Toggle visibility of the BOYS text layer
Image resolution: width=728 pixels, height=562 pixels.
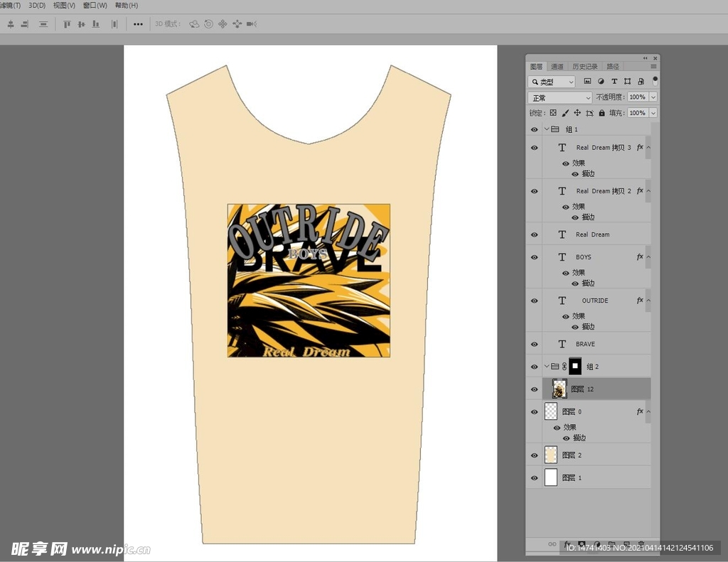click(535, 257)
